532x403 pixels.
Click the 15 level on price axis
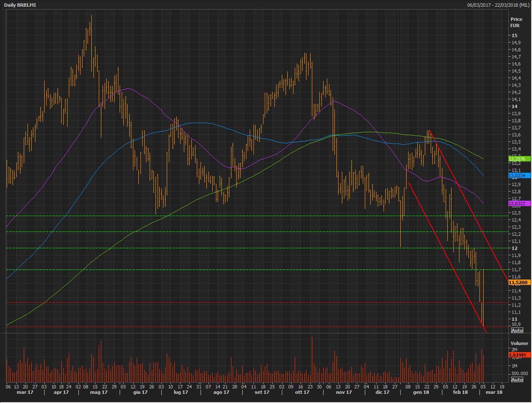[514, 35]
